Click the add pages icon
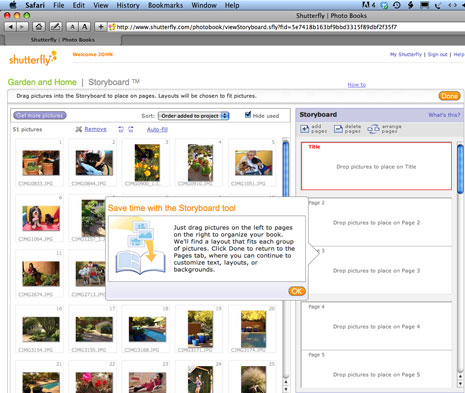The height and width of the screenshot is (393, 465). point(305,129)
